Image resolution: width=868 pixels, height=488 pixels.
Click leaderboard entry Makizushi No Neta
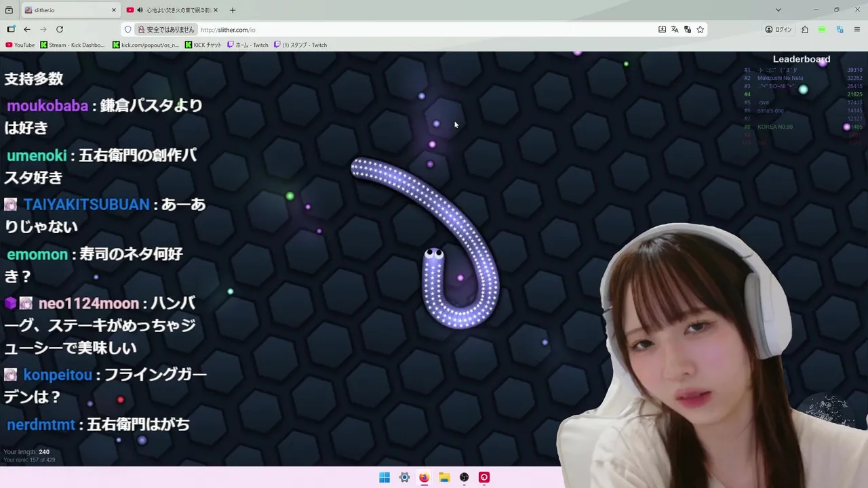point(780,78)
